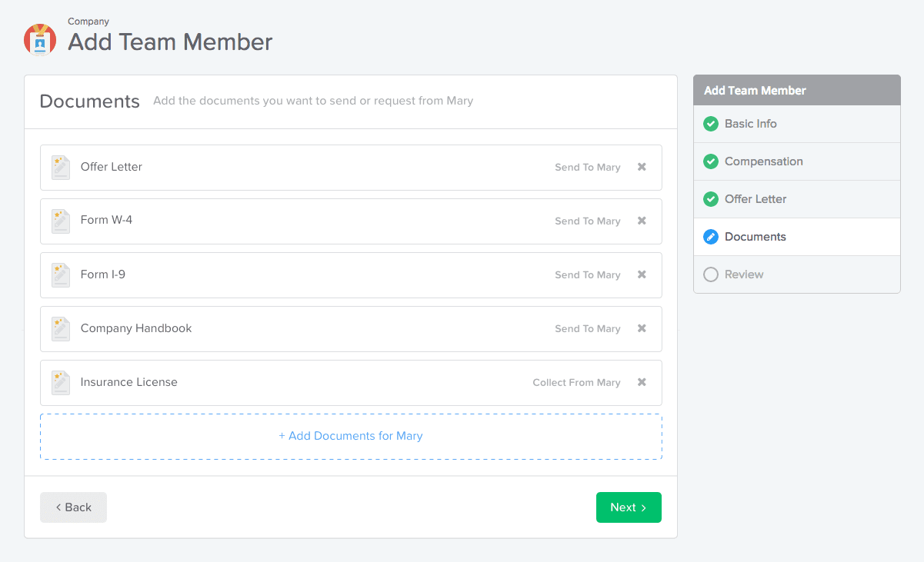Go back with the Back button
The height and width of the screenshot is (562, 924).
point(73,507)
